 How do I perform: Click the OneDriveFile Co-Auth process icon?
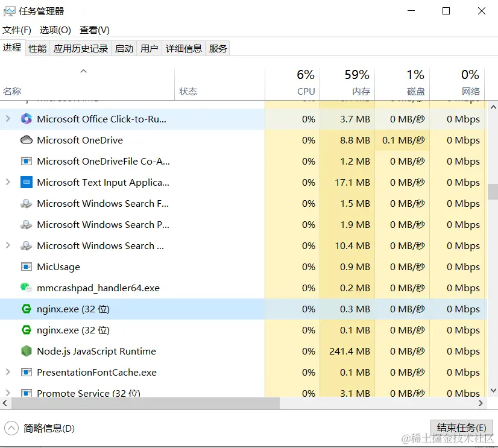[27, 162]
